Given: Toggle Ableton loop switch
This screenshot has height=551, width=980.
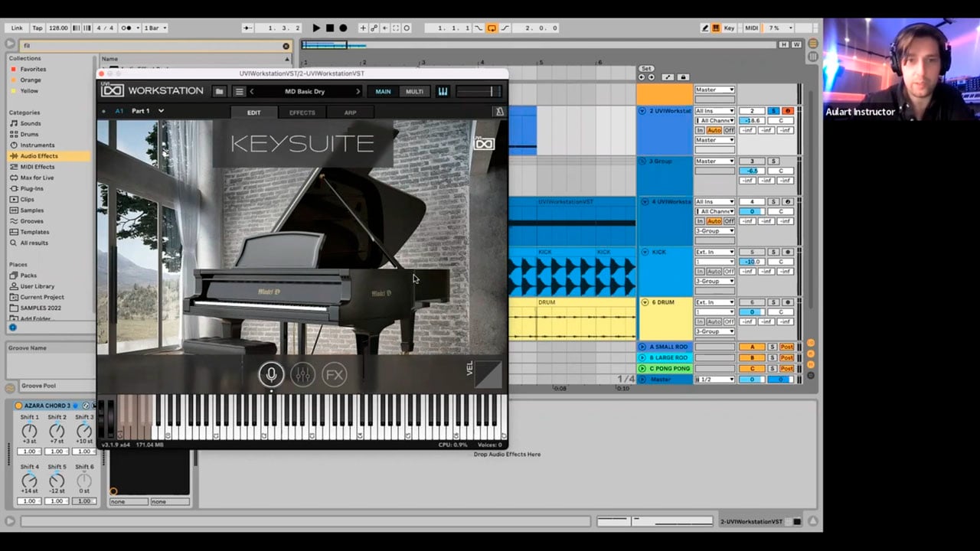Looking at the screenshot, I should 492,28.
